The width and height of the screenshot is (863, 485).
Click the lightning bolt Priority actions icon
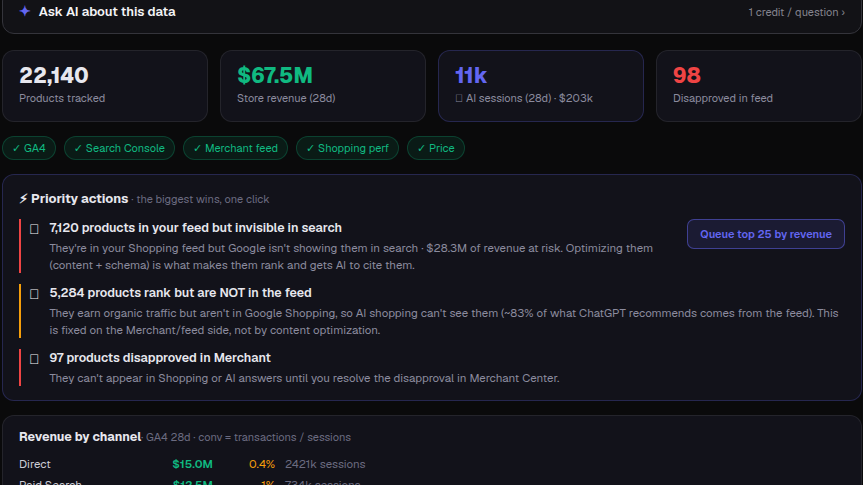pyautogui.click(x=23, y=199)
